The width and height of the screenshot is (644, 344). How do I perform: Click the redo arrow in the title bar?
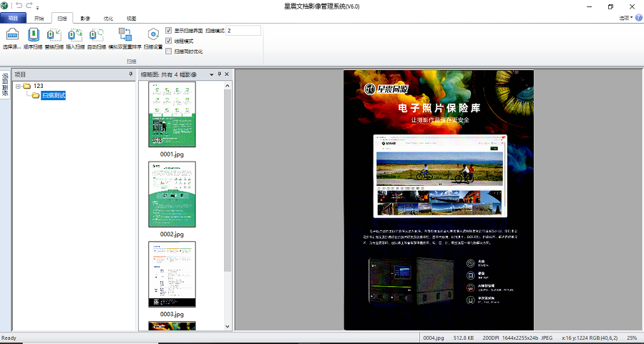click(x=29, y=6)
